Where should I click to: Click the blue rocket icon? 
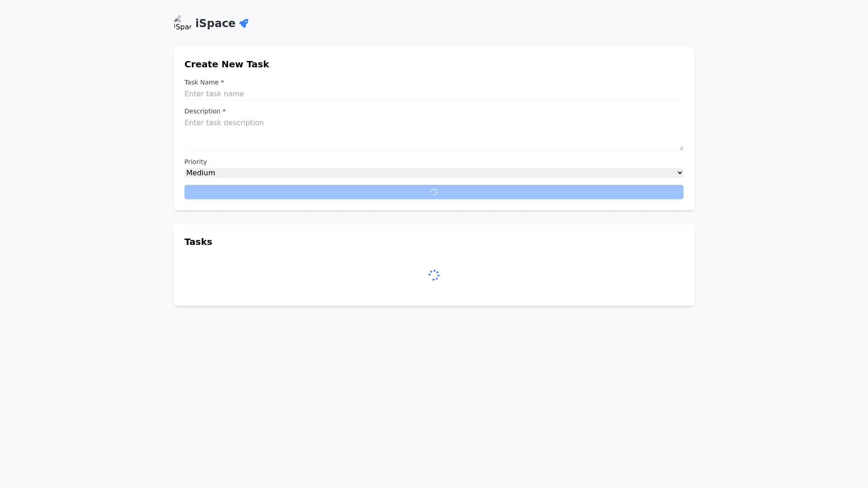click(x=244, y=23)
